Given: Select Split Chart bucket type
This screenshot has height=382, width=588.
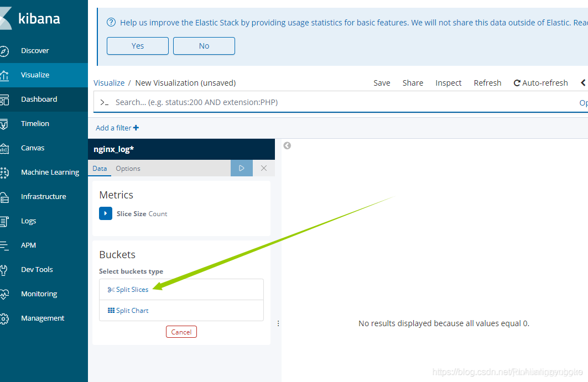Looking at the screenshot, I should (x=181, y=310).
